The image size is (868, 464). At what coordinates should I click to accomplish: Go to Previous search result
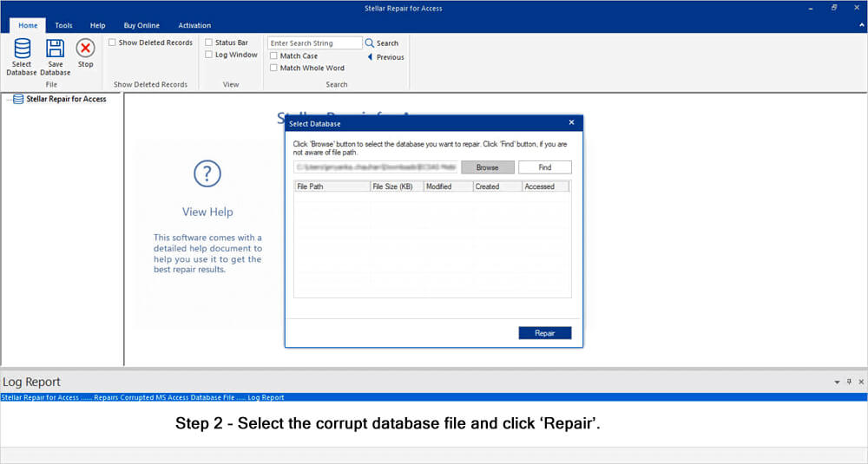tap(386, 57)
